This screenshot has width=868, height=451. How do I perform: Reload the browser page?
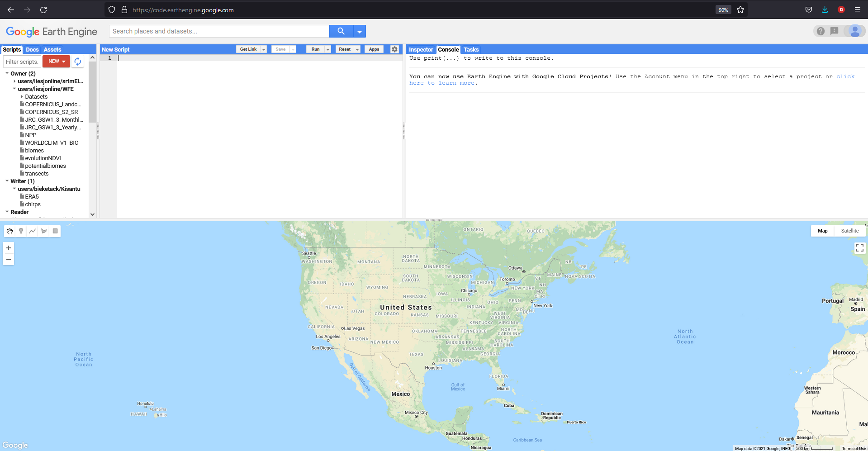pos(43,9)
